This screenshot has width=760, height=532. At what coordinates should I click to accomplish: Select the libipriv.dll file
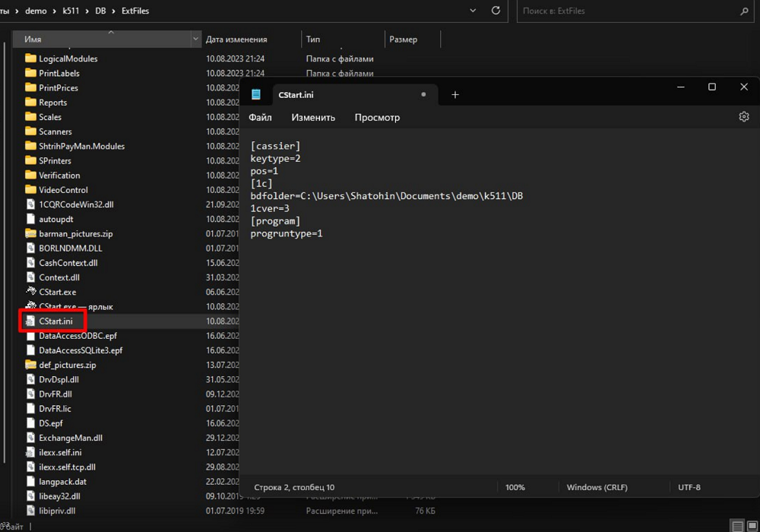(57, 511)
